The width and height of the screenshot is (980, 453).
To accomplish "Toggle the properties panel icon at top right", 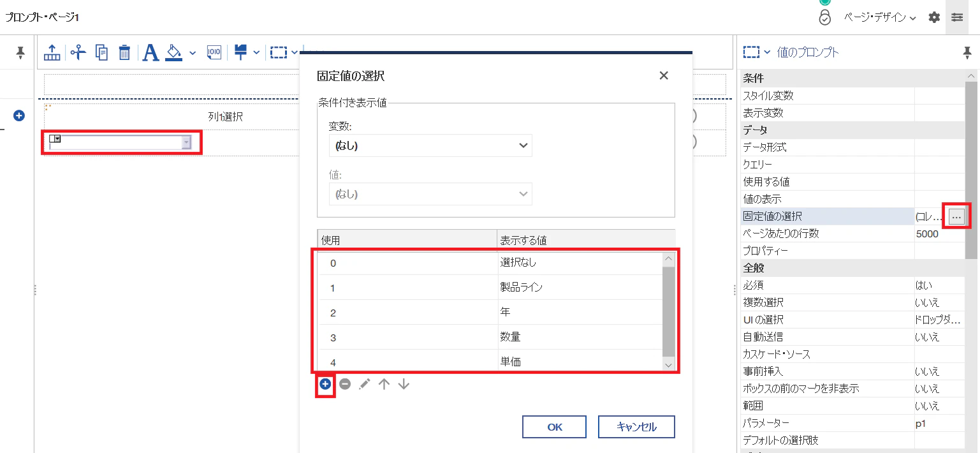I will point(957,17).
